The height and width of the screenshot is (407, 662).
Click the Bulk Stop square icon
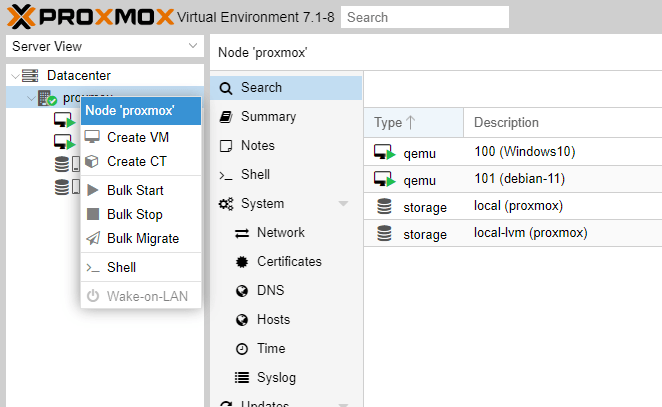[x=93, y=214]
